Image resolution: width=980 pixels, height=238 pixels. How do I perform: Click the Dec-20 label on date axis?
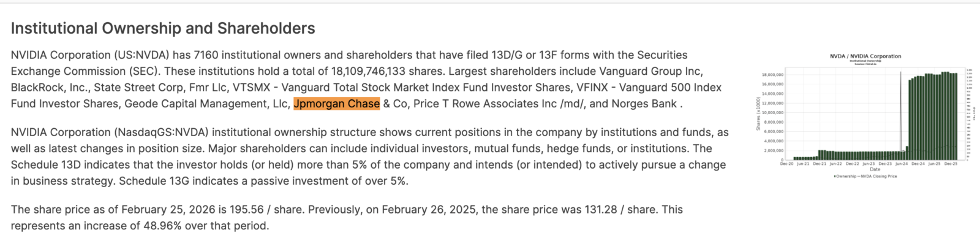pos(786,164)
